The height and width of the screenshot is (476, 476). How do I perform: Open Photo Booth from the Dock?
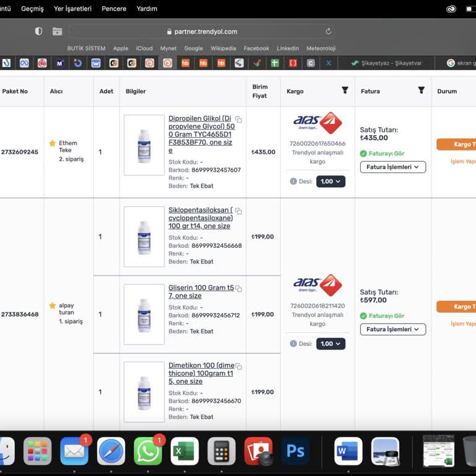click(x=258, y=451)
